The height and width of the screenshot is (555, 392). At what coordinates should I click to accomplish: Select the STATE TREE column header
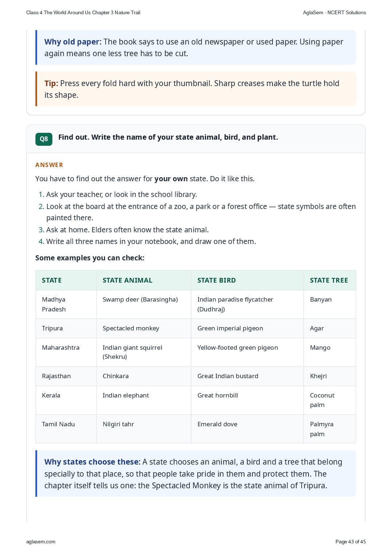click(330, 280)
